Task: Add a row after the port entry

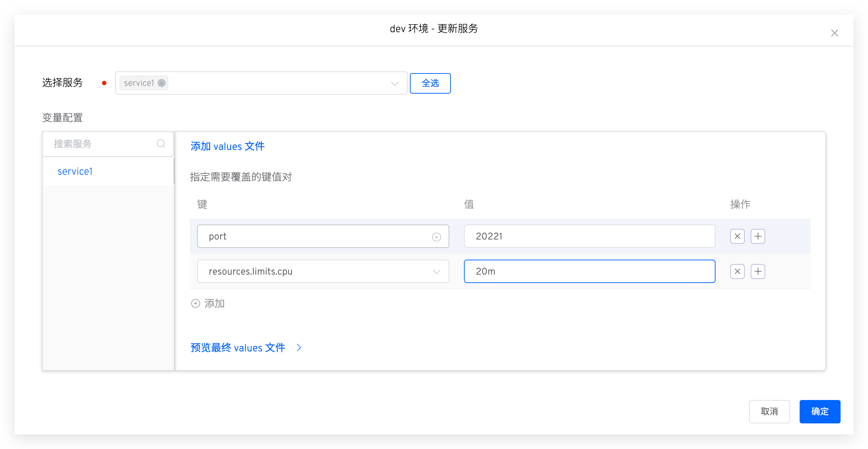Action: [758, 236]
